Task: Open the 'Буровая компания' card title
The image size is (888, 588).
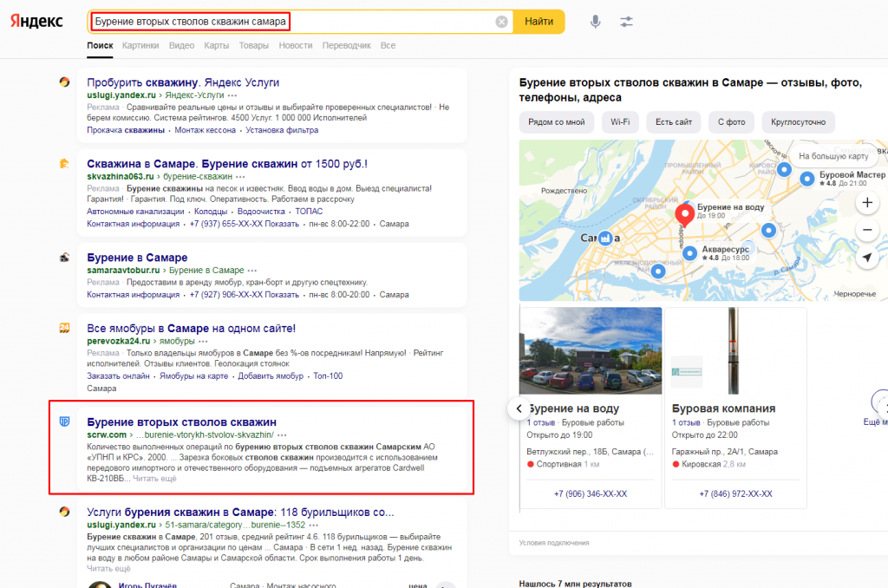Action: pos(724,408)
